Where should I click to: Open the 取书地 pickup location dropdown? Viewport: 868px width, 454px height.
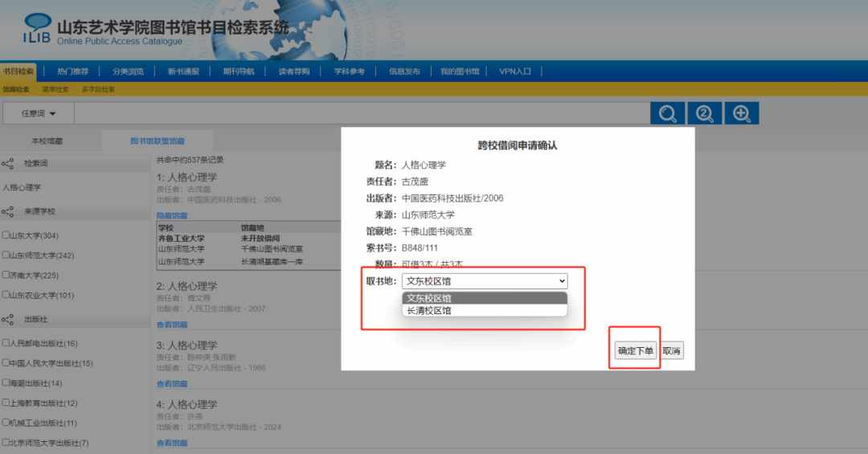[485, 281]
